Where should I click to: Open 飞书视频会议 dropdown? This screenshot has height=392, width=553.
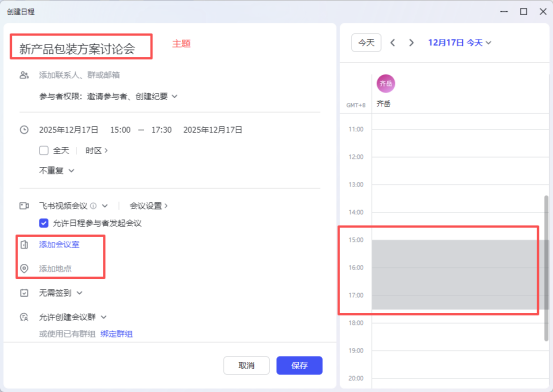coord(105,205)
